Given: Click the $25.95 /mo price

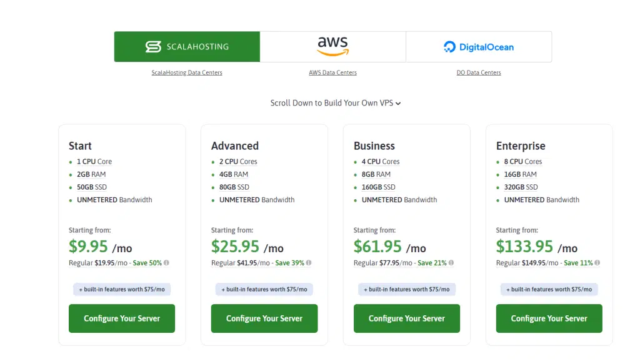Looking at the screenshot, I should 247,247.
